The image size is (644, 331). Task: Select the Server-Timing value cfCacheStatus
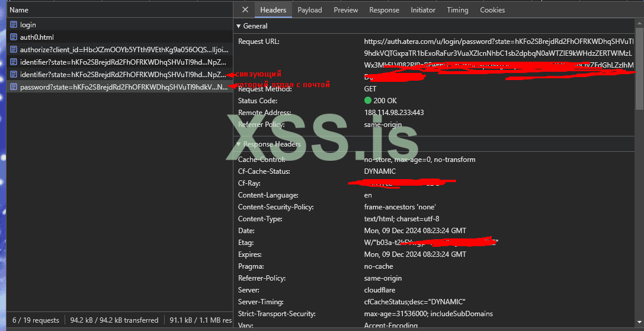coord(414,302)
